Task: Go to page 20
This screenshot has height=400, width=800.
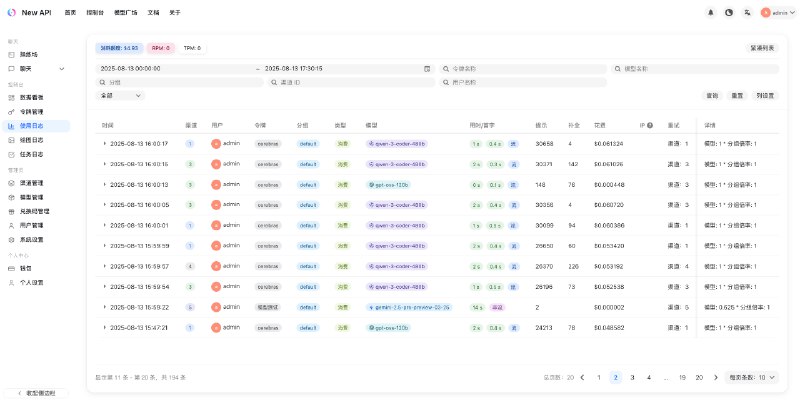Action: pyautogui.click(x=699, y=378)
